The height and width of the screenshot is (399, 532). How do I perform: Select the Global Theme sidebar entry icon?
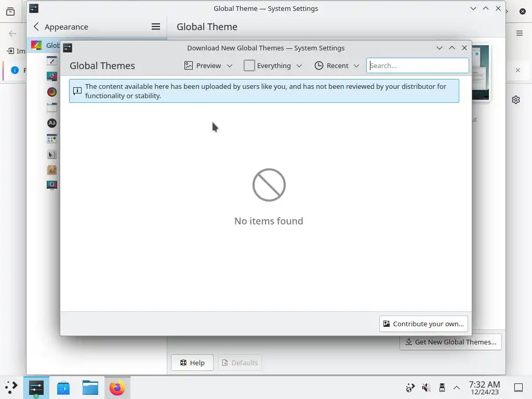36,45
